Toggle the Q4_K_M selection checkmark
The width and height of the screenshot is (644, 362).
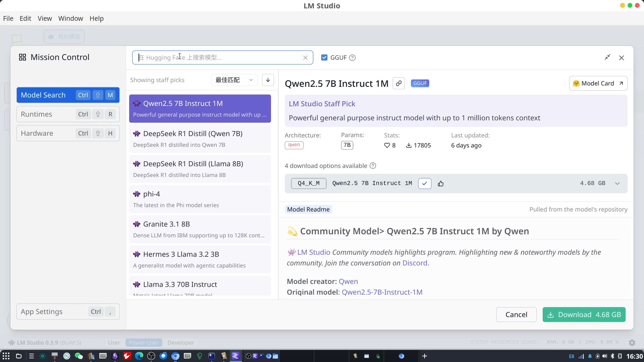[x=424, y=183]
